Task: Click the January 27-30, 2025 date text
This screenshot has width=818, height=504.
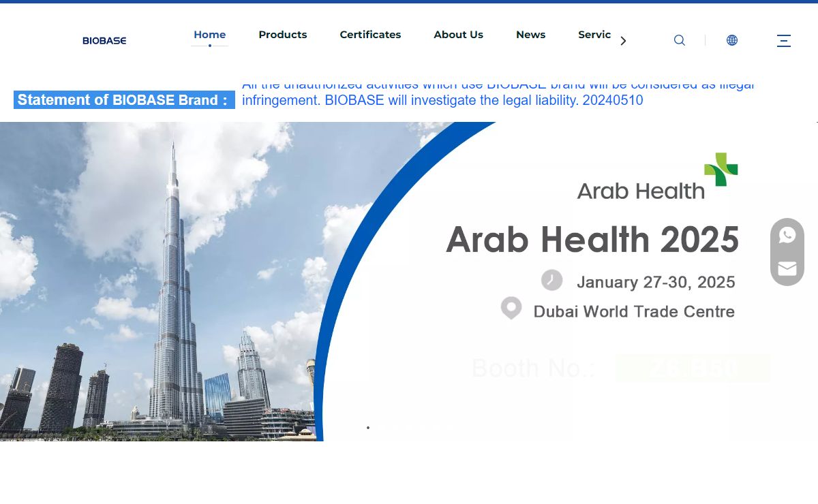Action: point(656,282)
